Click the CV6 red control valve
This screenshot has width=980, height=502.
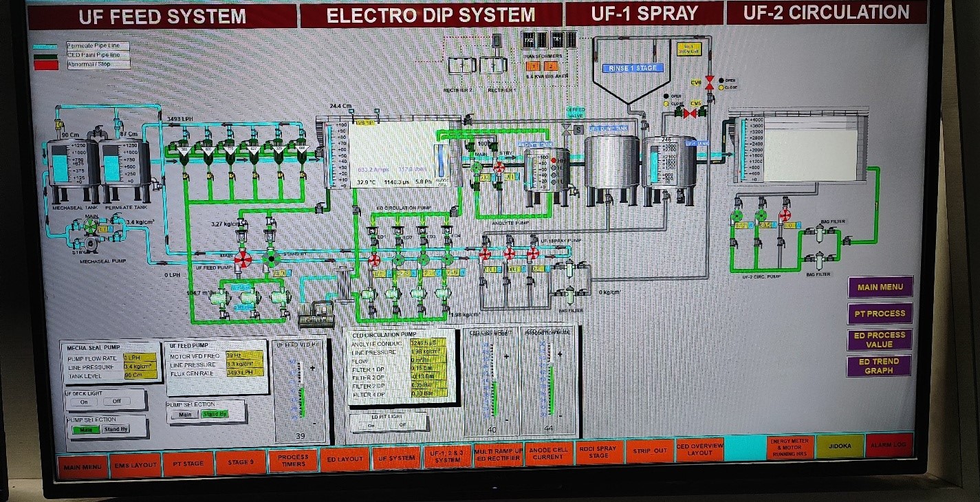pos(710,82)
